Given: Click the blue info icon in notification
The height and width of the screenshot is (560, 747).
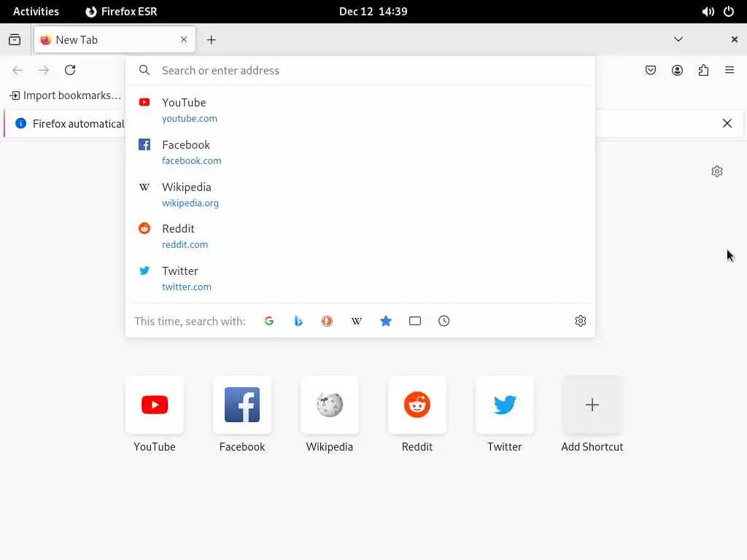Looking at the screenshot, I should pos(20,124).
